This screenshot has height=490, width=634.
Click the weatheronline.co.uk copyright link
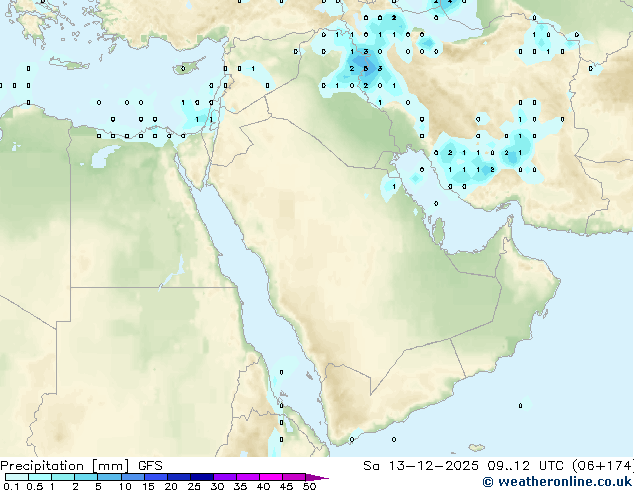tap(557, 482)
